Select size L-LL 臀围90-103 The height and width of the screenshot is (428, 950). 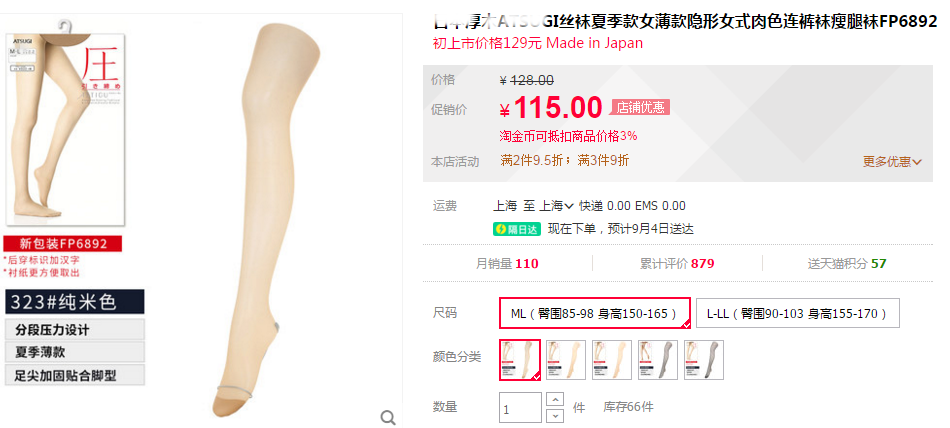(x=797, y=313)
